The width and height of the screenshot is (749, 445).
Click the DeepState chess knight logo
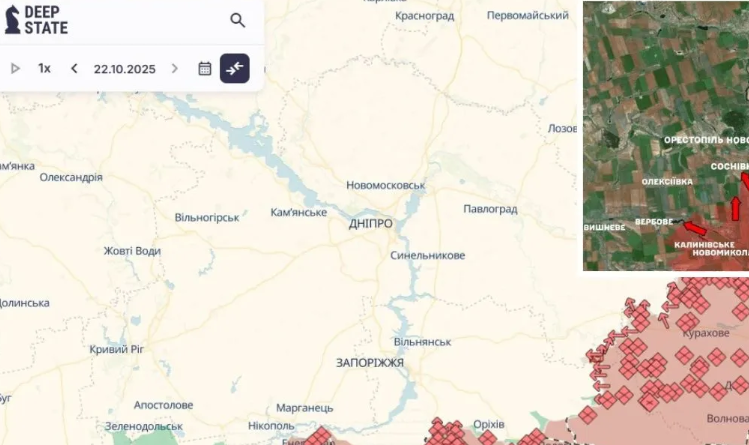[12, 20]
